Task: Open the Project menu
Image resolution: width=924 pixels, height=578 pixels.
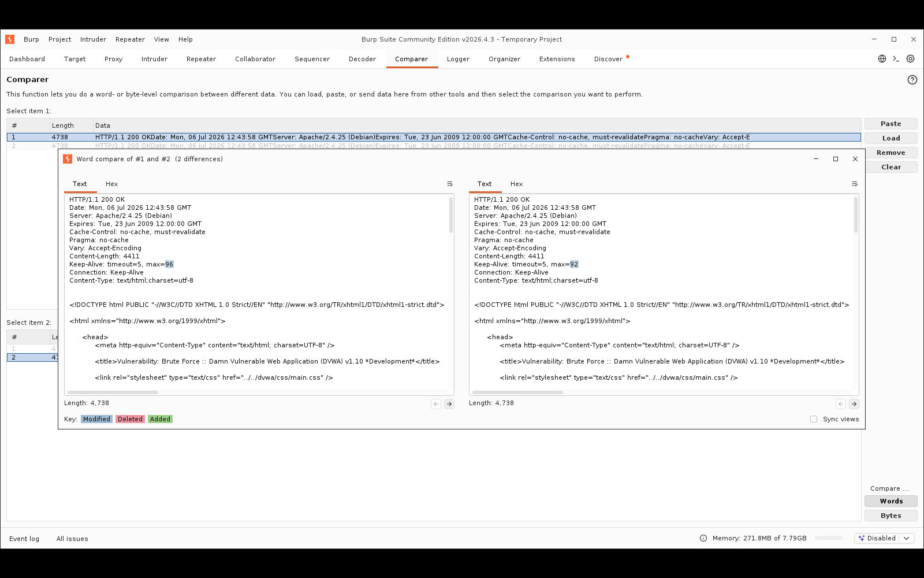Action: (x=60, y=39)
